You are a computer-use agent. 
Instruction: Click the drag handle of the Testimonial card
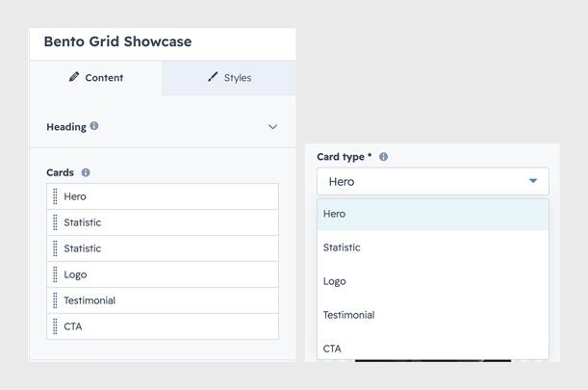[x=55, y=300]
